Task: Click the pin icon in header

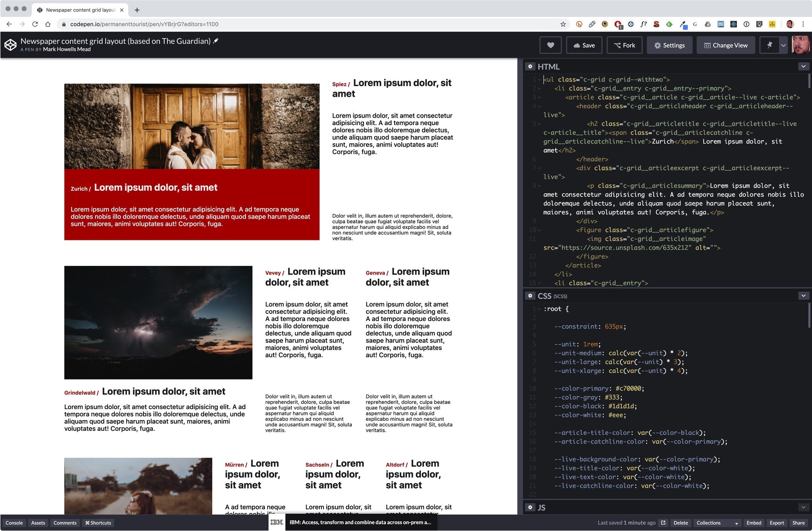Action: (769, 45)
